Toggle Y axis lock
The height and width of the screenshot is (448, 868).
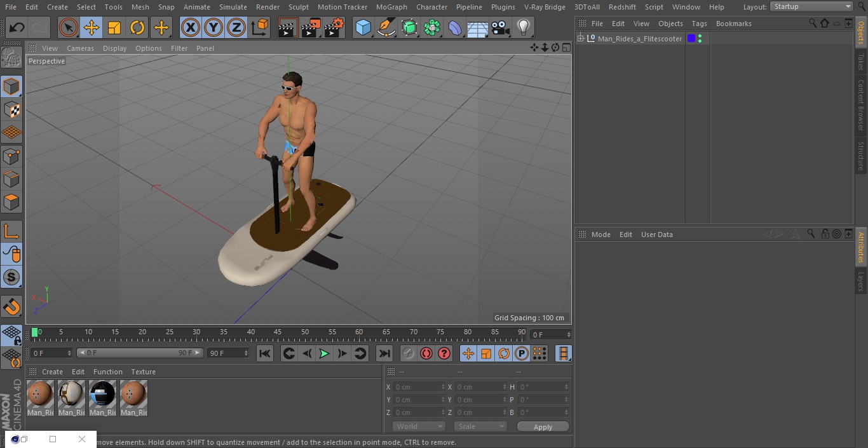coord(214,27)
